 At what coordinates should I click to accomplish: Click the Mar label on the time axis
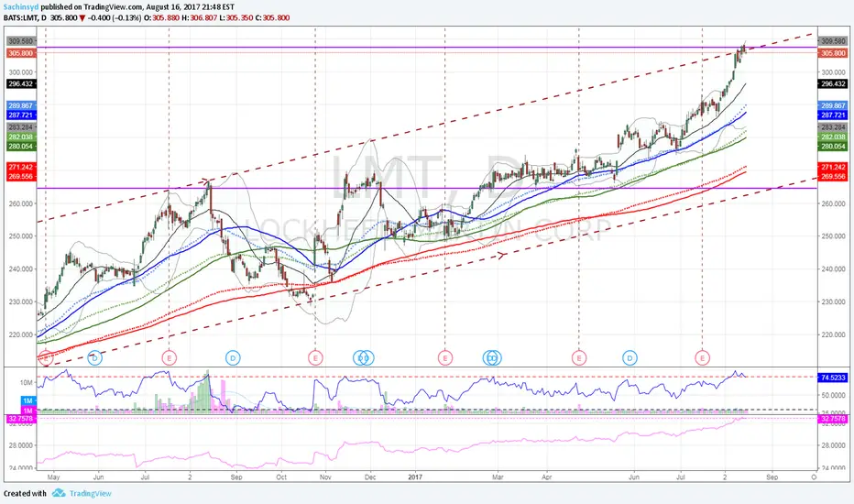(x=498, y=477)
